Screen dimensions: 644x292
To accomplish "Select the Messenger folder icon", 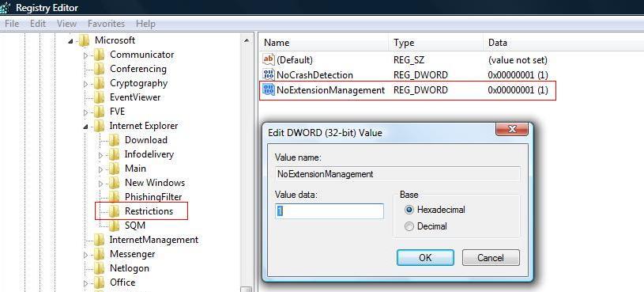I will point(99,254).
